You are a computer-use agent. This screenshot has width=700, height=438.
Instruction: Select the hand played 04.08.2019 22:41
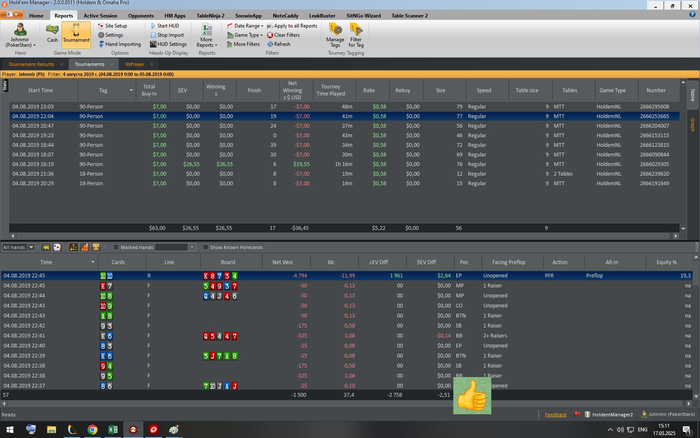[346, 336]
